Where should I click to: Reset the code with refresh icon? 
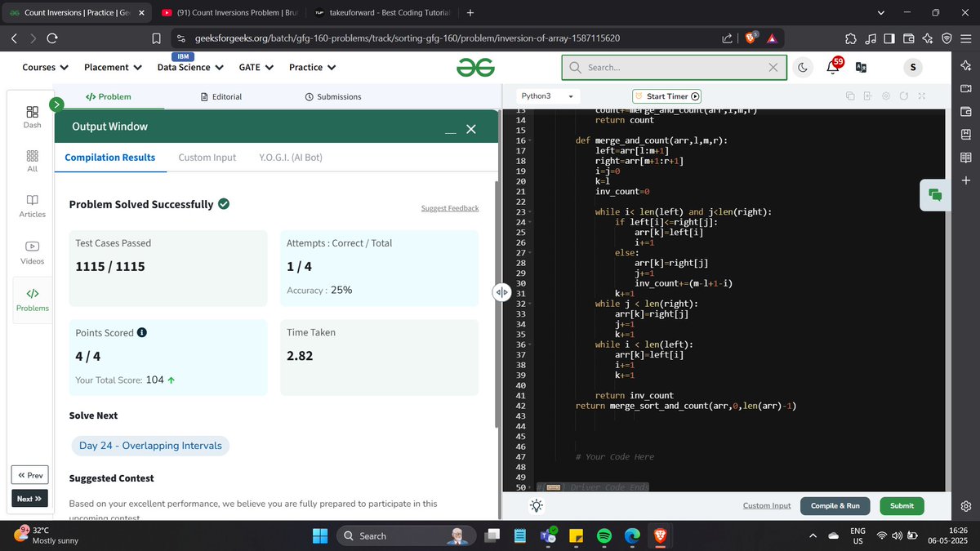903,96
